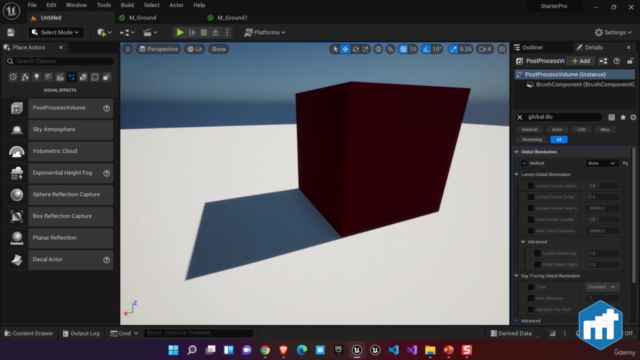Select Volumetric Cloud actor entry
This screenshot has width=640, height=360.
click(x=59, y=151)
